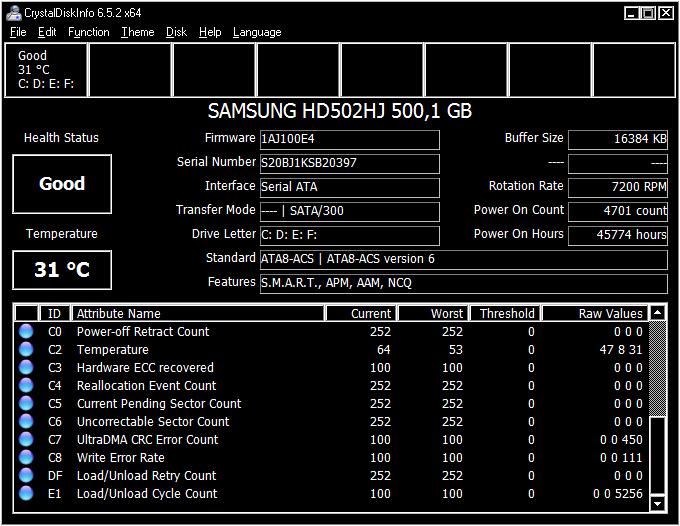680x526 pixels.
Task: Select the Load/Unload Cycle Count attribute name
Action: [x=147, y=493]
